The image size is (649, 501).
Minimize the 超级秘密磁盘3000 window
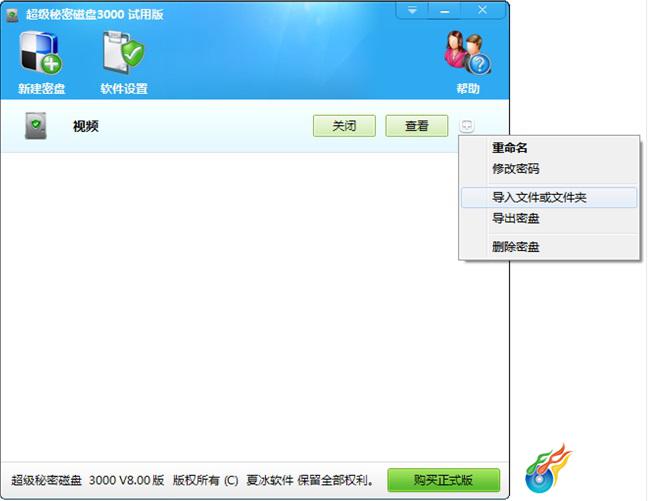445,10
